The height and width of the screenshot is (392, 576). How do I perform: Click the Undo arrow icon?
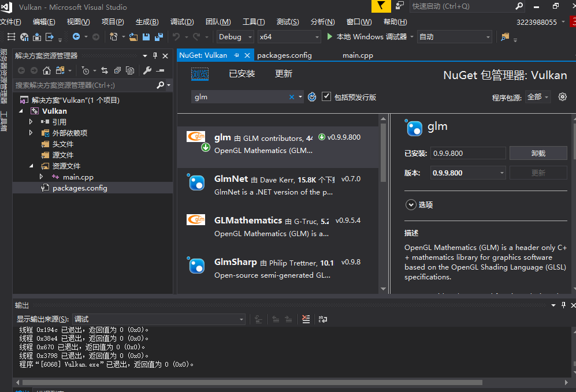[x=176, y=37]
